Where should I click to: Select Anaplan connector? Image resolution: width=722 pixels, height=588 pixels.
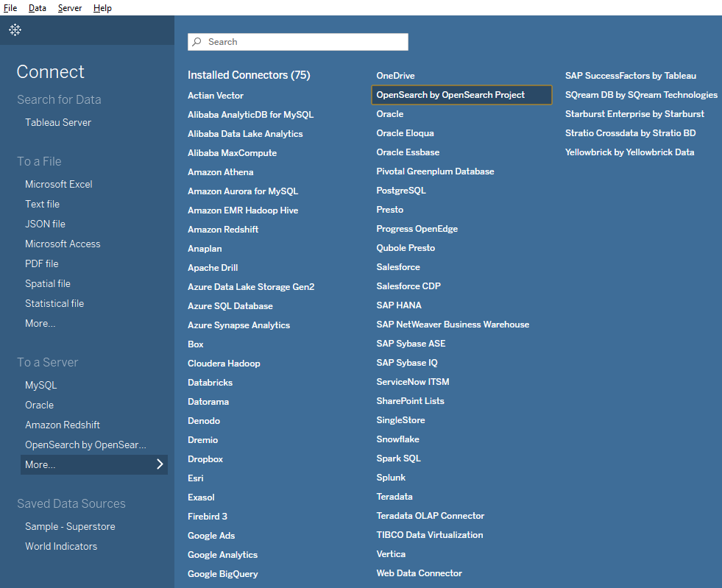(x=205, y=249)
